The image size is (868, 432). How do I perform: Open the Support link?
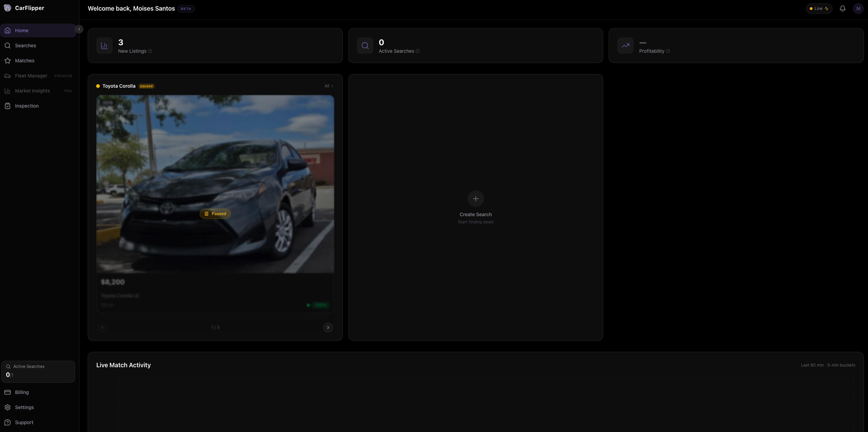(x=24, y=422)
